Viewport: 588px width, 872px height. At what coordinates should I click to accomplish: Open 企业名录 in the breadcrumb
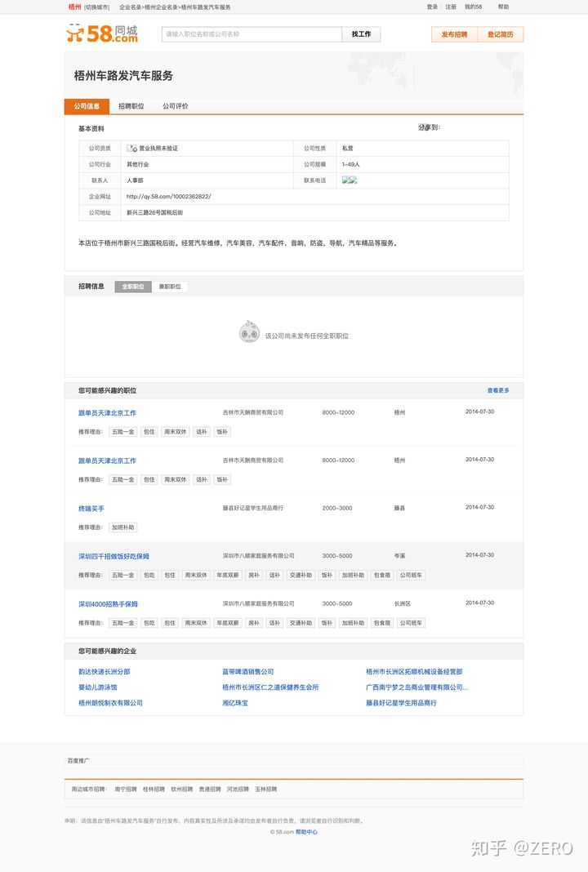(x=130, y=7)
